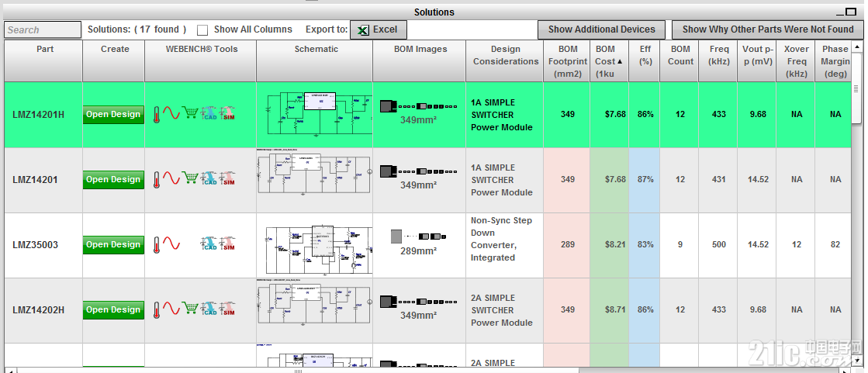The height and width of the screenshot is (373, 868).
Task: Click thermometer icon in LMZ14202H row
Action: 156,310
